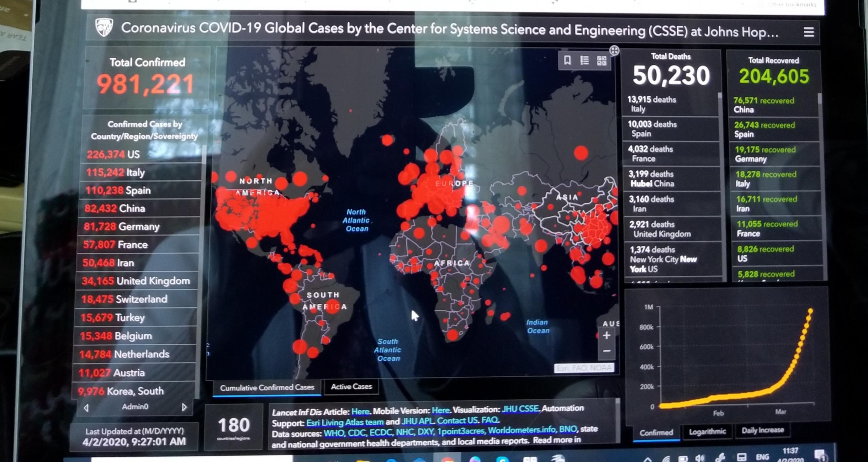The height and width of the screenshot is (462, 868).
Task: Select US in confirmed cases list
Action: (142, 154)
